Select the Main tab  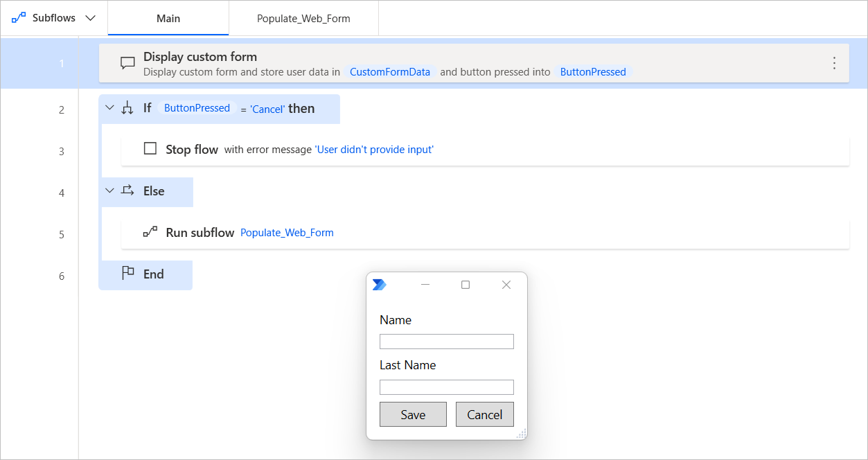(168, 17)
